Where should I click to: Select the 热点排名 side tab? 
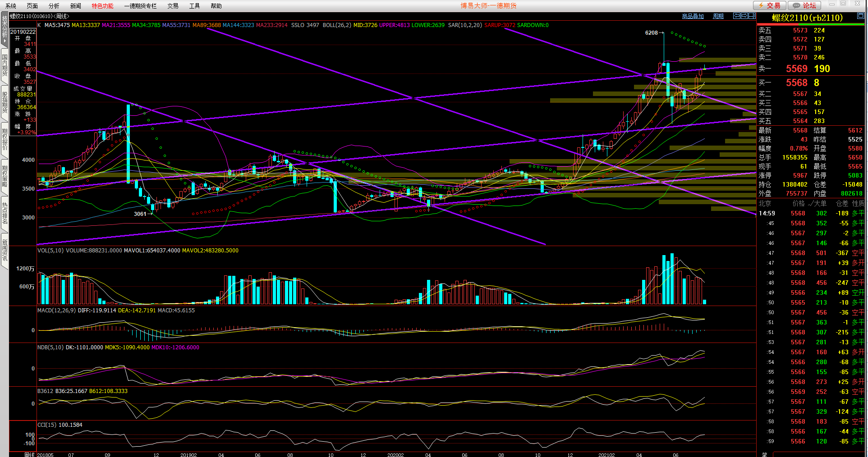(5, 213)
